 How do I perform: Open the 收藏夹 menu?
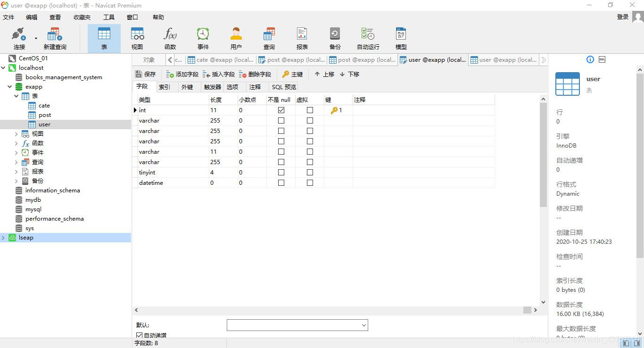coord(82,17)
